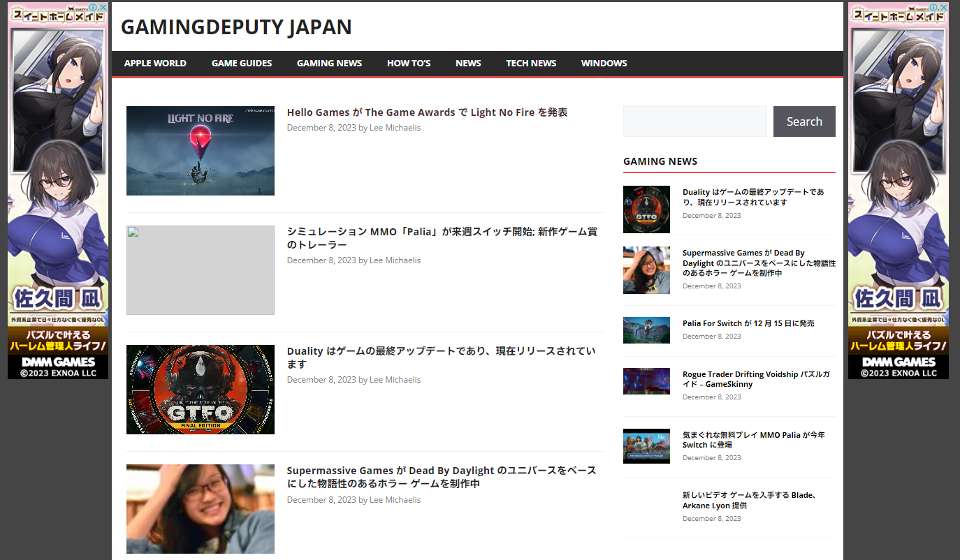Open the Hello Games Light No Fire headline
Viewport: 960px width, 560px height.
click(x=427, y=112)
